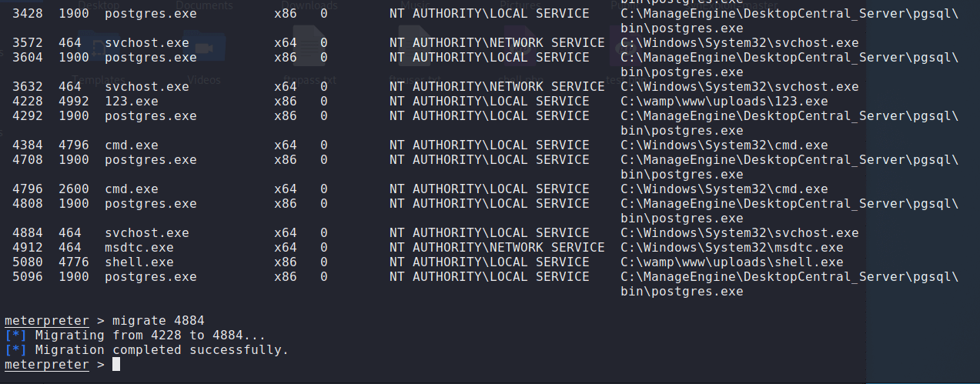This screenshot has height=384, width=980.
Task: Click the x64 arch value in the msdtc.exe row
Action: tap(286, 248)
